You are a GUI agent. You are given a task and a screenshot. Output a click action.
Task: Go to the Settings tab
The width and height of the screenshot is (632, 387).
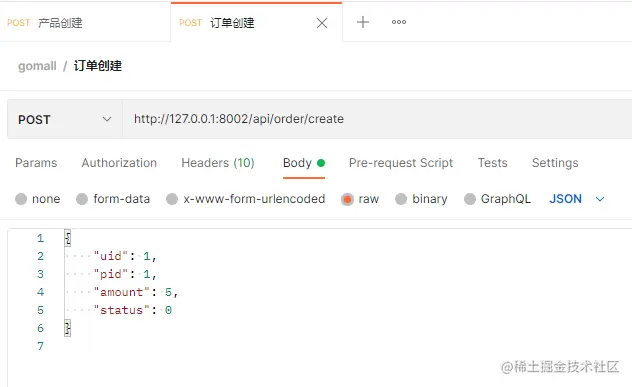tap(555, 163)
